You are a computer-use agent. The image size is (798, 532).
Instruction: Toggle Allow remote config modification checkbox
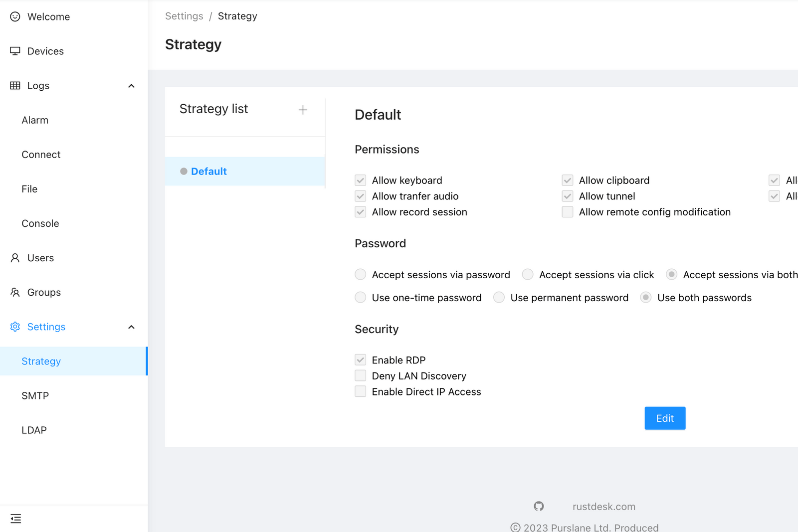tap(568, 212)
